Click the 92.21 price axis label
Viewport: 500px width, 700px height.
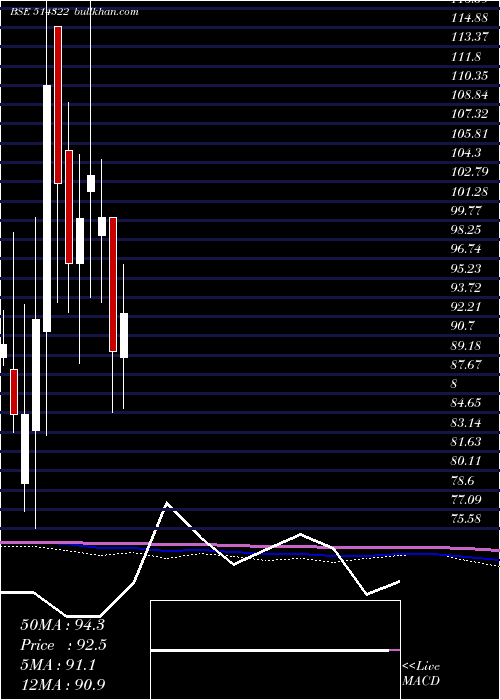[466, 307]
